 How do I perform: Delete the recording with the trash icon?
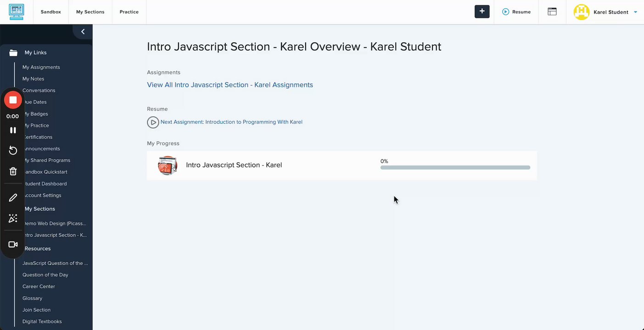tap(13, 171)
